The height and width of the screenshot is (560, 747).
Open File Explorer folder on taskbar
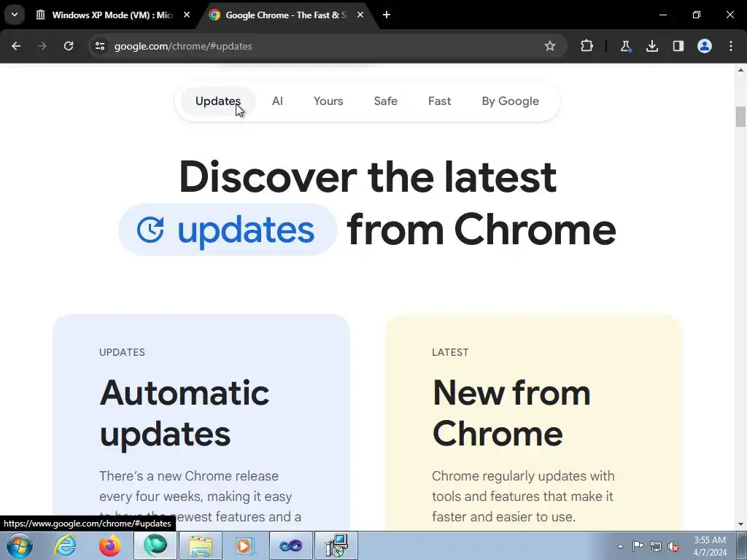(200, 545)
